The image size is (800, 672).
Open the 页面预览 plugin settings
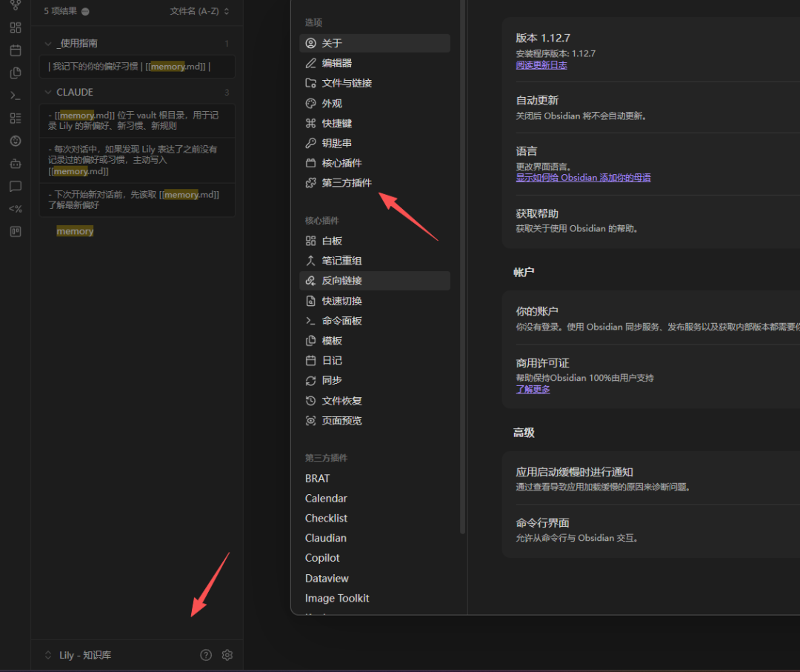pos(375,421)
